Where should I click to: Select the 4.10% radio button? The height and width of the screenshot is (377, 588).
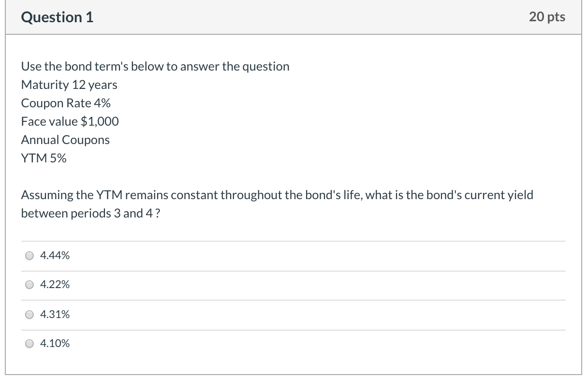pos(29,344)
